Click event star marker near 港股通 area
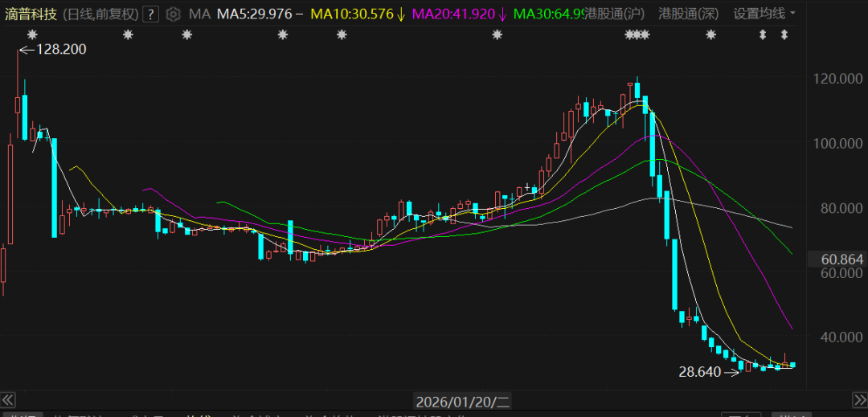 click(x=710, y=35)
